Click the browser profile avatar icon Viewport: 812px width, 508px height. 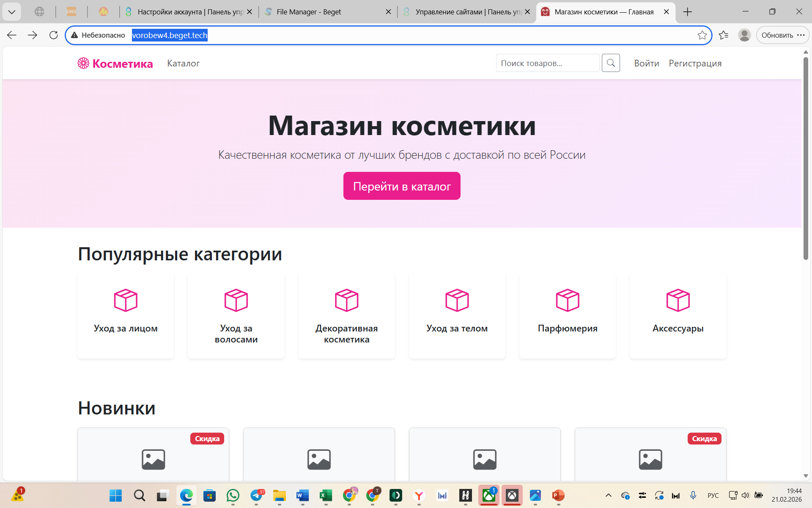(744, 35)
